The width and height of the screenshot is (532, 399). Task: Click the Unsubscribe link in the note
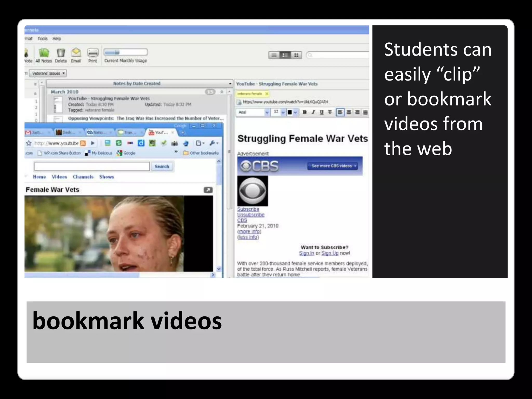pos(251,215)
